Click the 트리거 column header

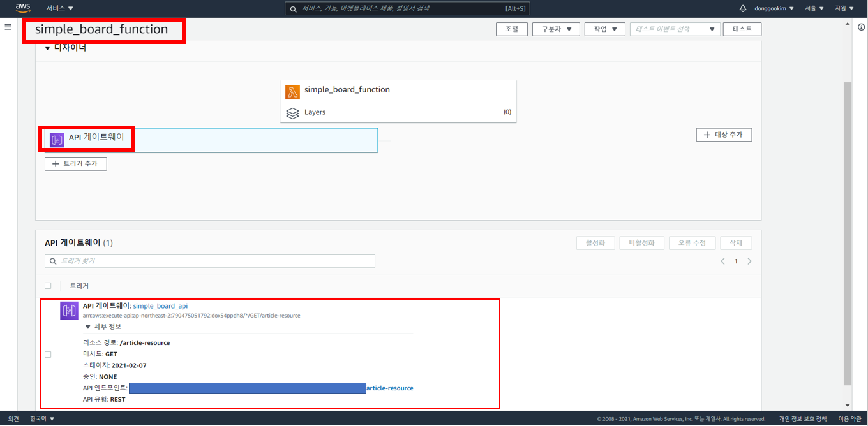click(x=79, y=286)
